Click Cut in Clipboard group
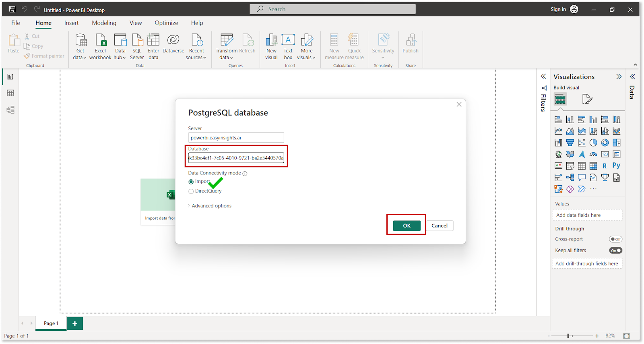Image resolution: width=644 pixels, height=344 pixels. pos(32,36)
